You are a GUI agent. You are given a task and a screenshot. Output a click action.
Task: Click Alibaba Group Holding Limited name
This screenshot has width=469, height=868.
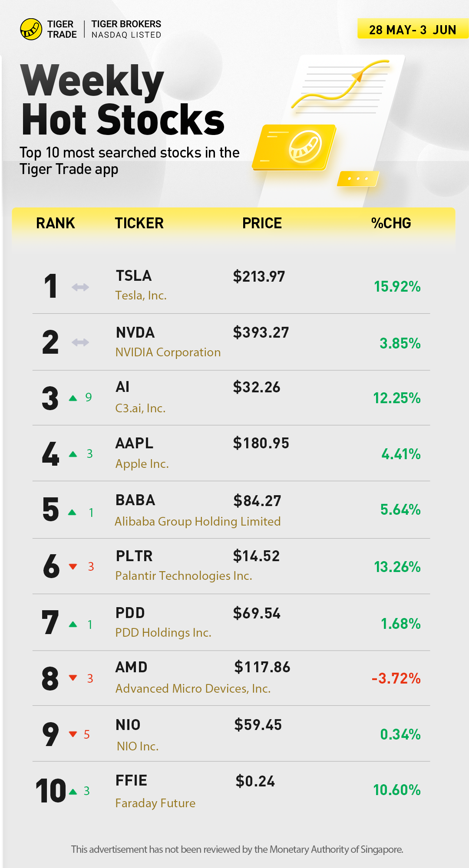(198, 521)
